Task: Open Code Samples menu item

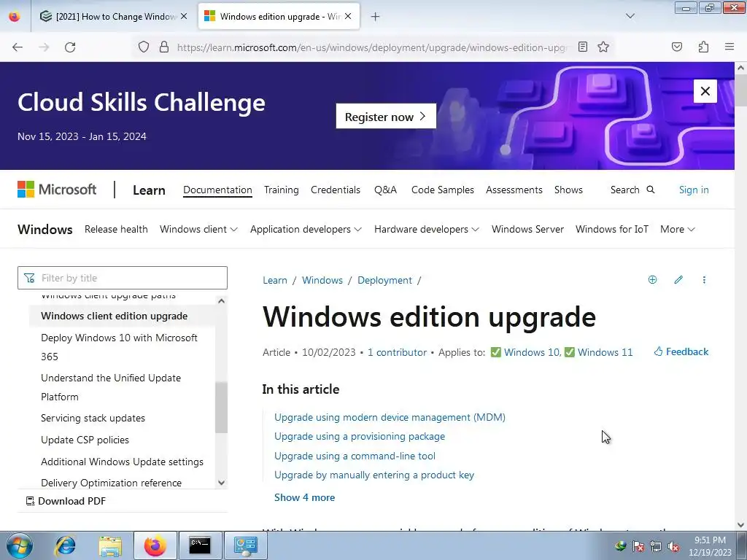Action: tap(443, 190)
